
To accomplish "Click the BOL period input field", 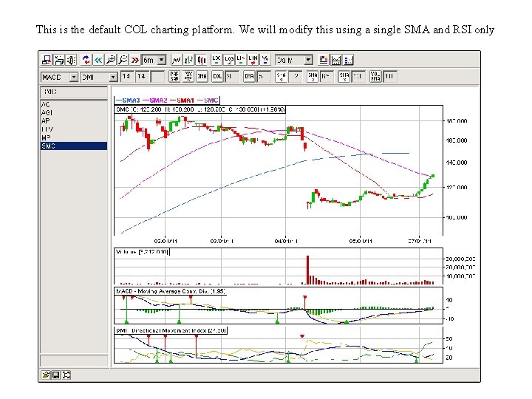I will pos(232,77).
